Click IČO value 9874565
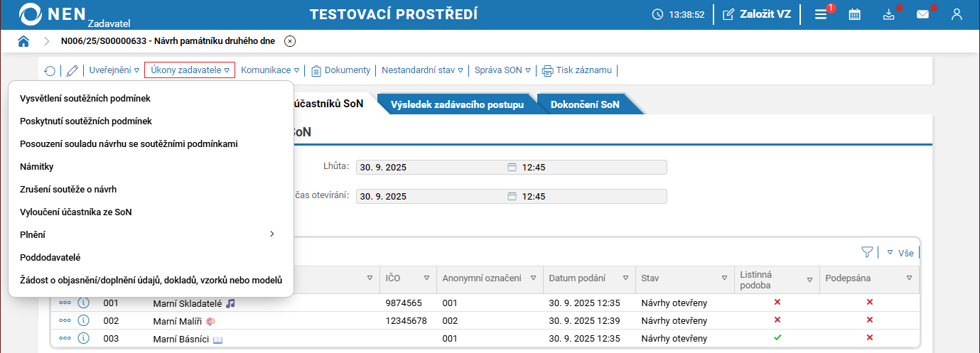The image size is (980, 353). click(x=404, y=303)
